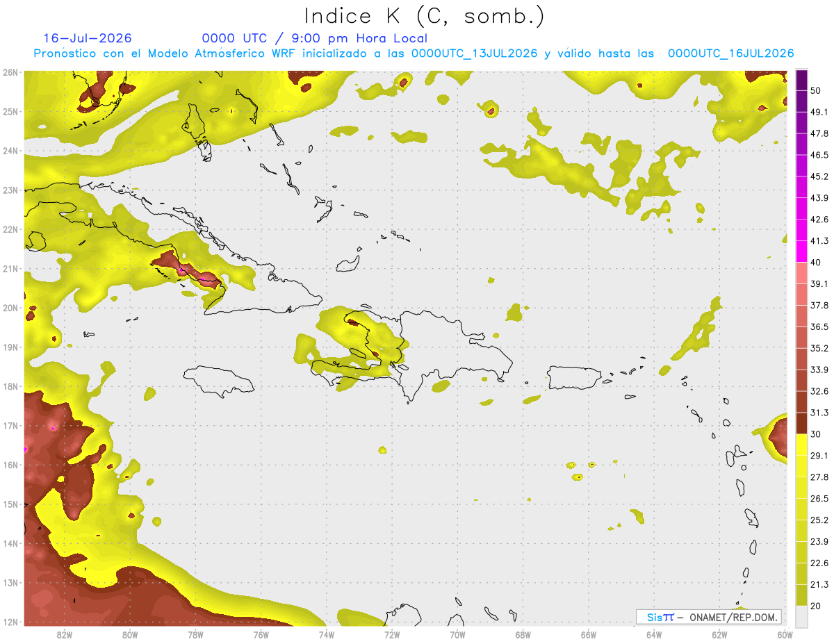Click the "66W" longitude label
The image size is (834, 644).
[x=589, y=635]
